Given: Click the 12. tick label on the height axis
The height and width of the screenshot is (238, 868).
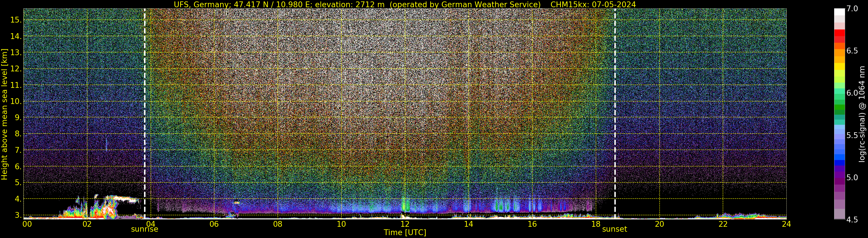Looking at the screenshot, I should click(16, 69).
